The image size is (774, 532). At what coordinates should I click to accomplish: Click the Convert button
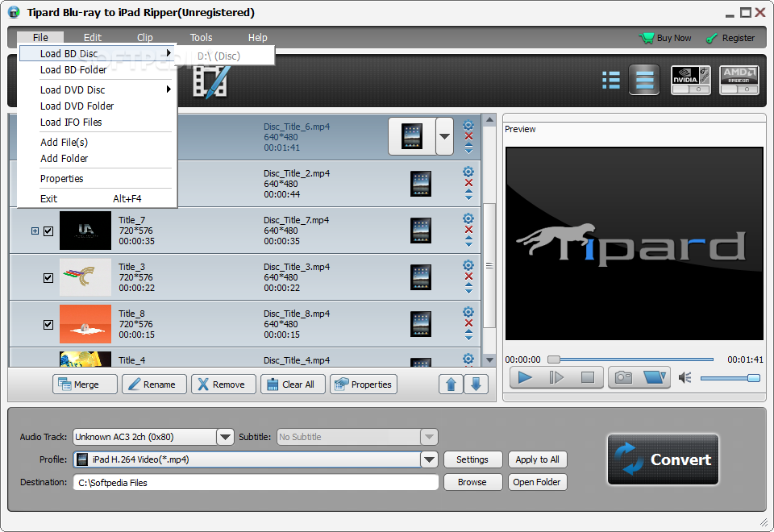coord(663,459)
